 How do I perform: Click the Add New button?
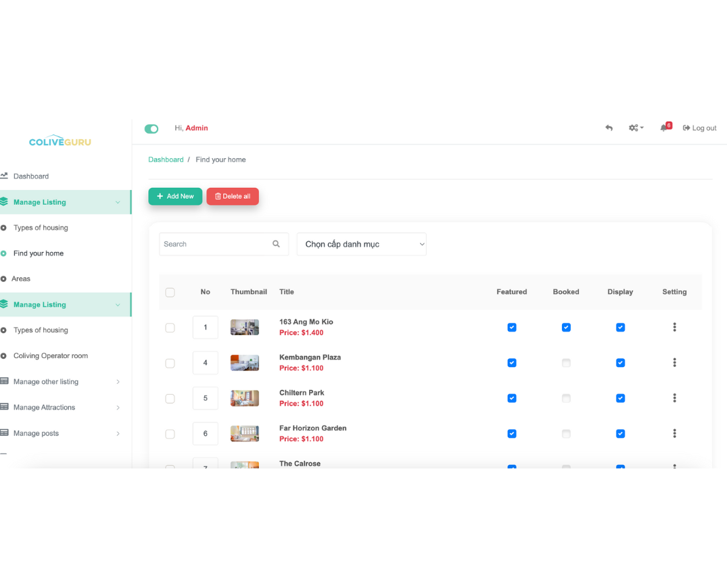175,196
